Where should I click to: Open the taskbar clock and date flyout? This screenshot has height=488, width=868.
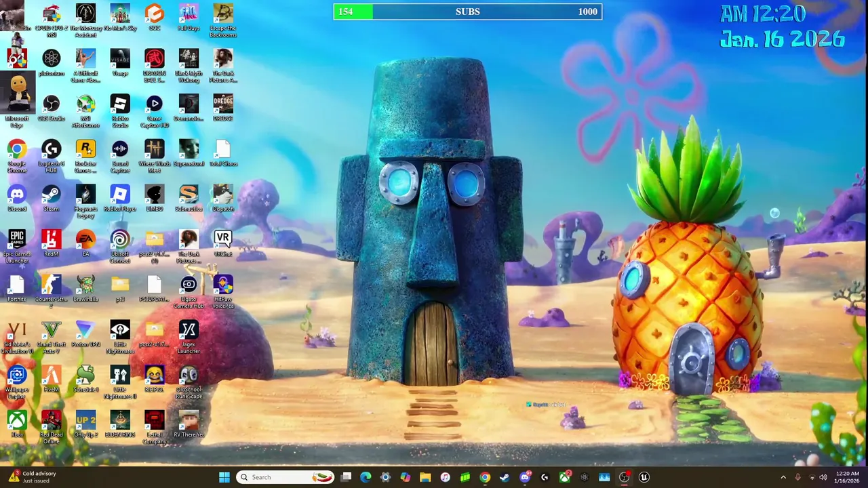847,477
